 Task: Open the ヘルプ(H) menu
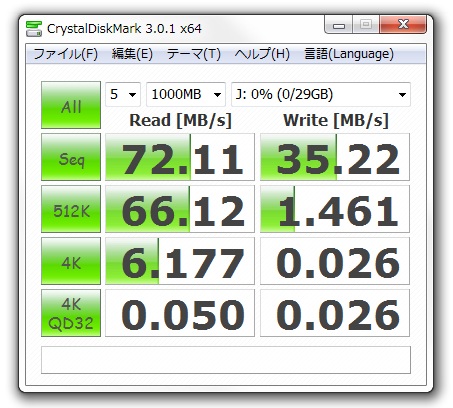262,54
